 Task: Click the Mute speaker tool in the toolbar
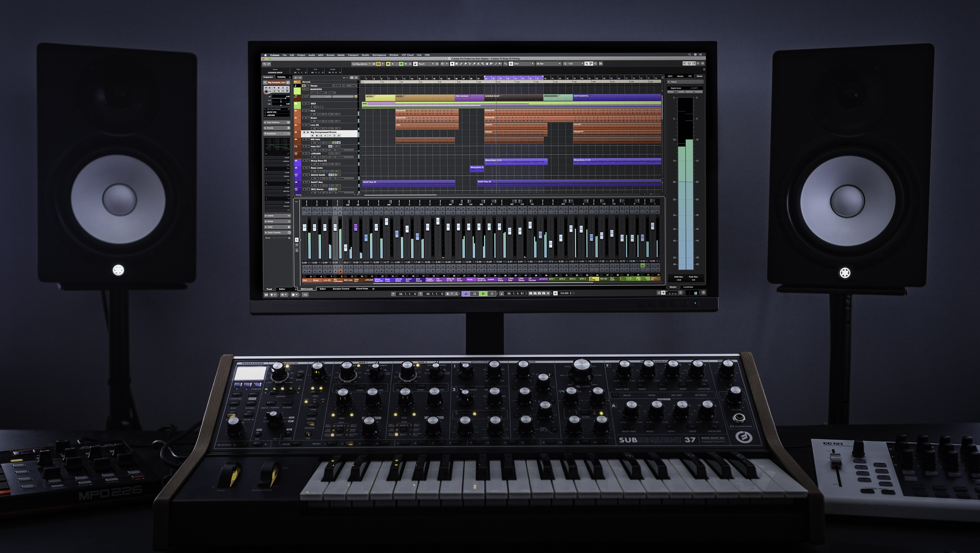[x=500, y=64]
